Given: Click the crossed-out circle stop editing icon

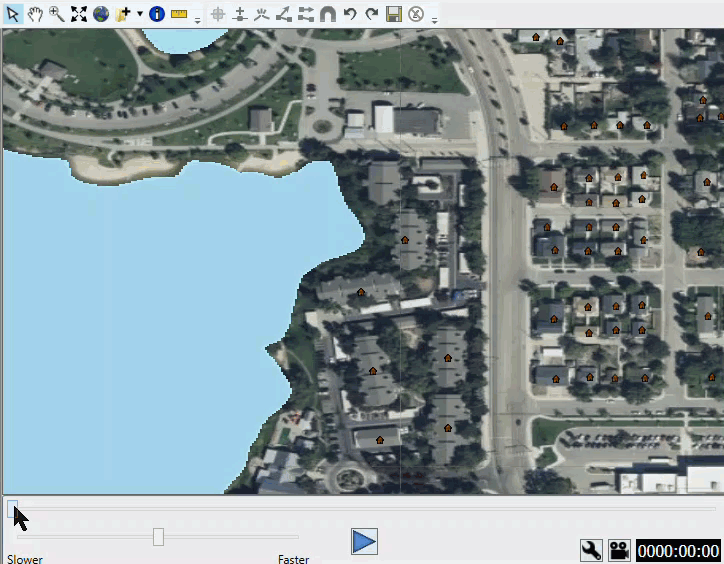Looking at the screenshot, I should (x=416, y=14).
